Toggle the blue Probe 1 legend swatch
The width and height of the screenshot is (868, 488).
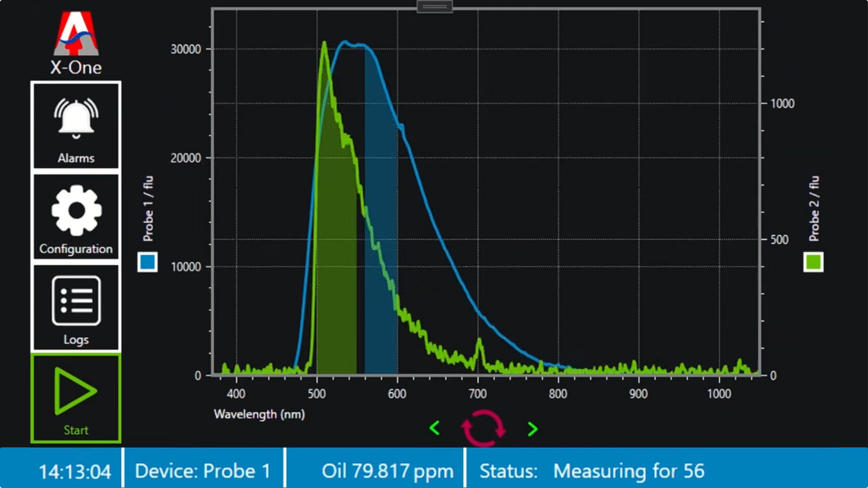point(148,262)
